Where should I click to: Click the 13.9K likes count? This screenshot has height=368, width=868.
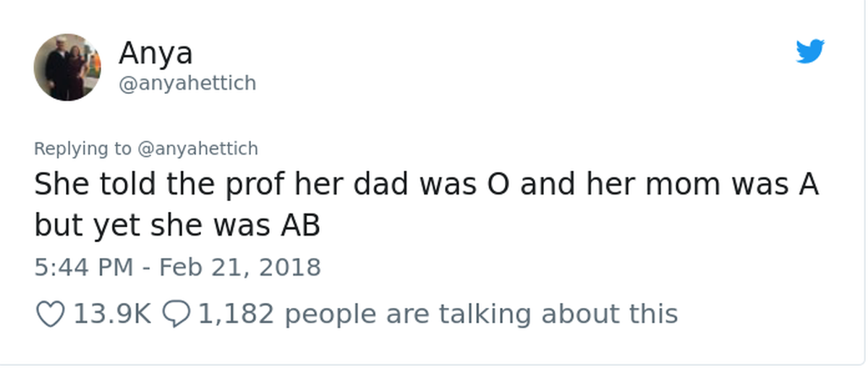click(x=112, y=314)
